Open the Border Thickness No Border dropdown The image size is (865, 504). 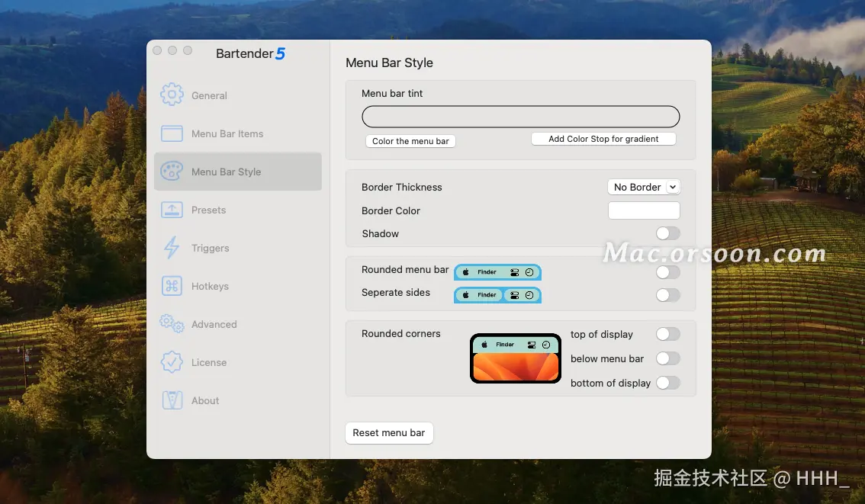(644, 187)
